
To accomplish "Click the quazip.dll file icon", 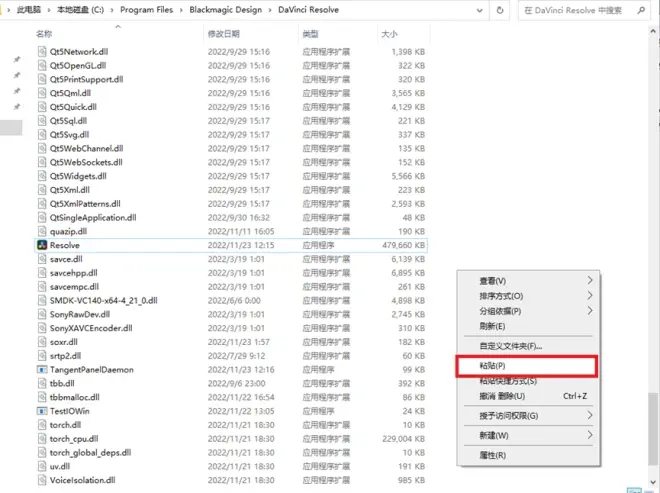I will (x=42, y=231).
